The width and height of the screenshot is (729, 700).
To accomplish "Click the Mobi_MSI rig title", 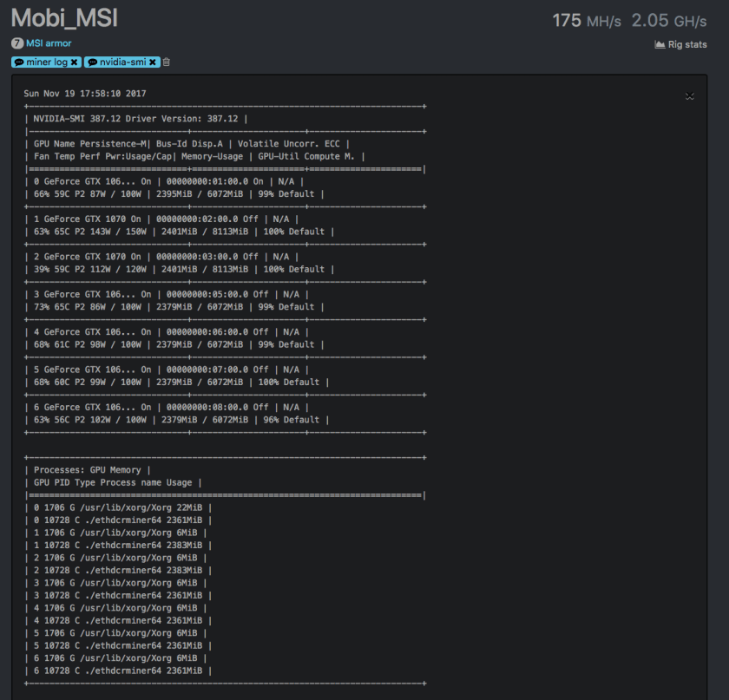I will pyautogui.click(x=64, y=17).
